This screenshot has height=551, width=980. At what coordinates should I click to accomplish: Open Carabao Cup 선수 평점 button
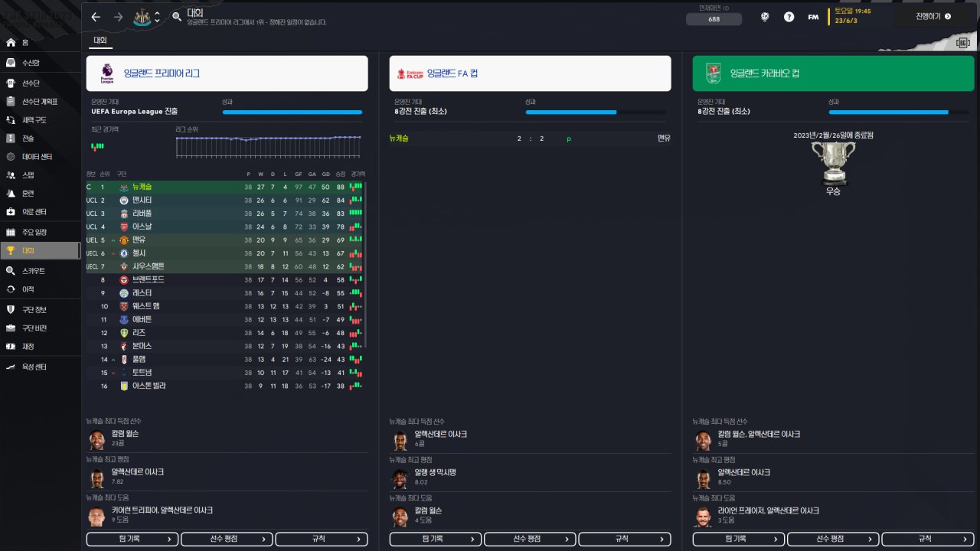pos(833,539)
